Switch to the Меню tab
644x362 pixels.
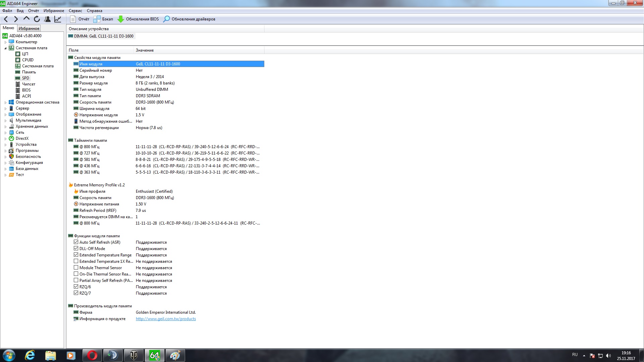(8, 28)
